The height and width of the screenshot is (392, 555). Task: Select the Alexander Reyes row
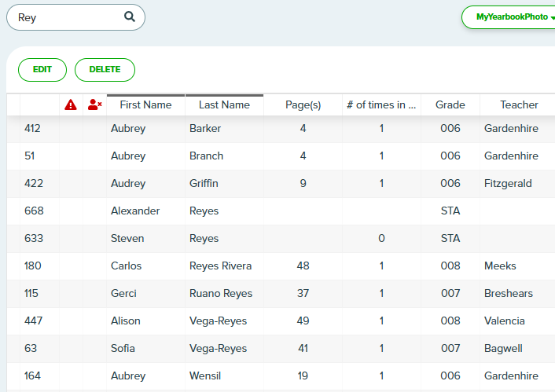click(x=281, y=211)
